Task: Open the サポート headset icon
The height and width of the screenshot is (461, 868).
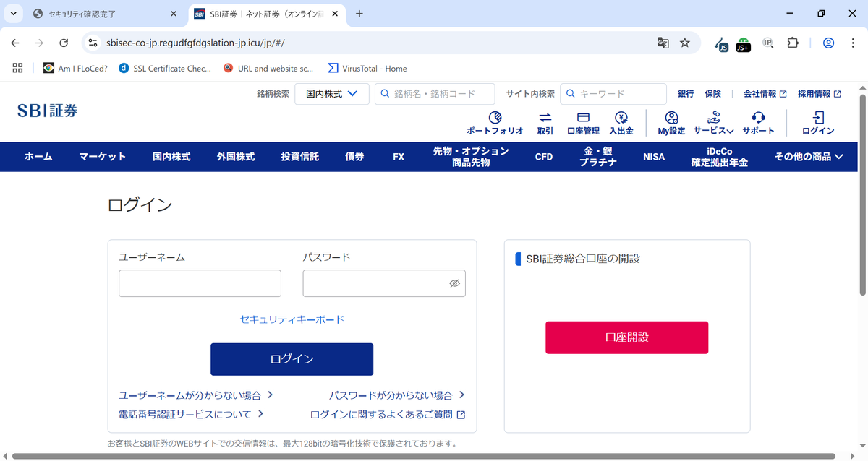Action: (x=758, y=118)
